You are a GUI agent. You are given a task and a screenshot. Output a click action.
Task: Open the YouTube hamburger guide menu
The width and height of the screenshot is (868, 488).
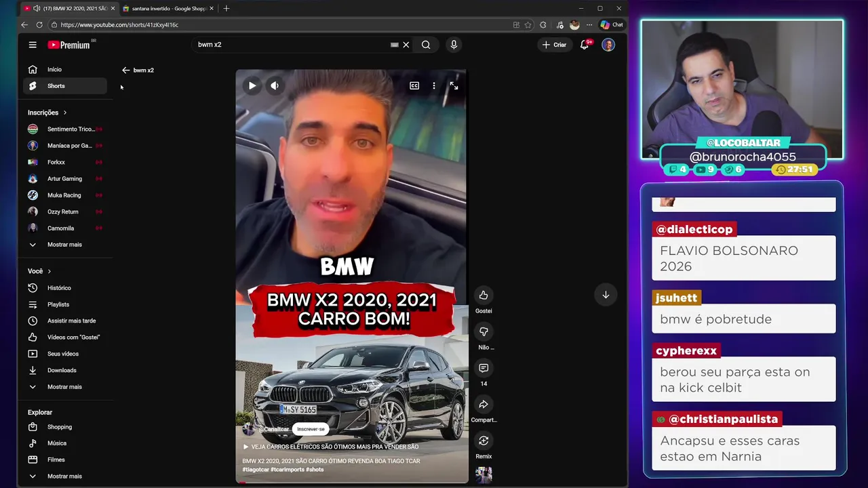pos(33,45)
